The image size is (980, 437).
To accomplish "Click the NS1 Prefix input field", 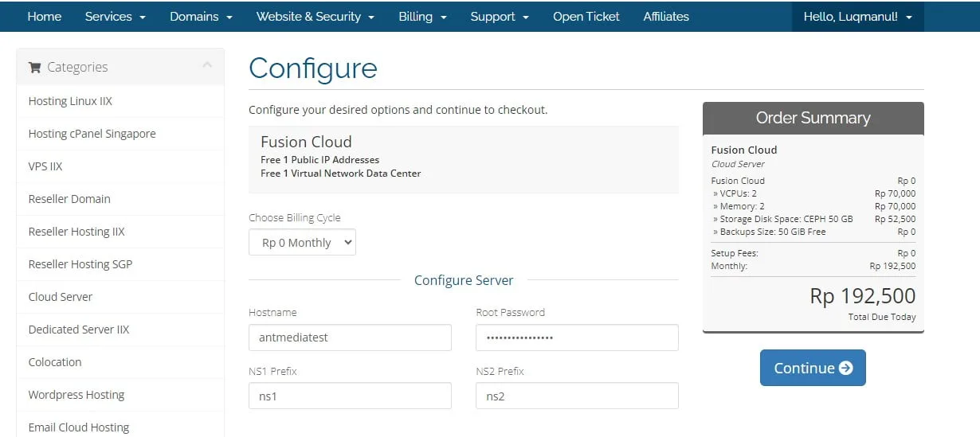I will pos(350,396).
